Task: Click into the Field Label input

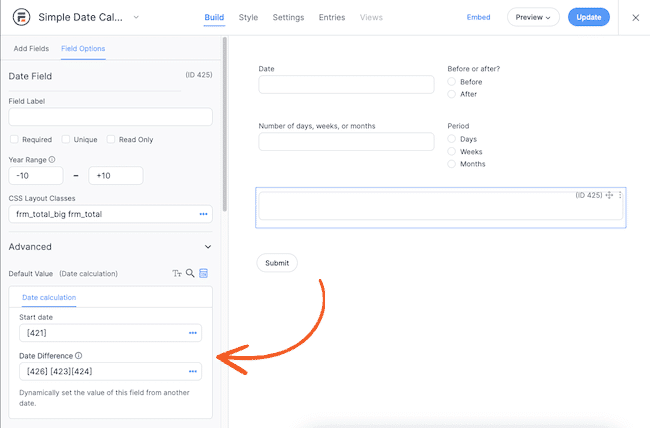Action: (110, 117)
